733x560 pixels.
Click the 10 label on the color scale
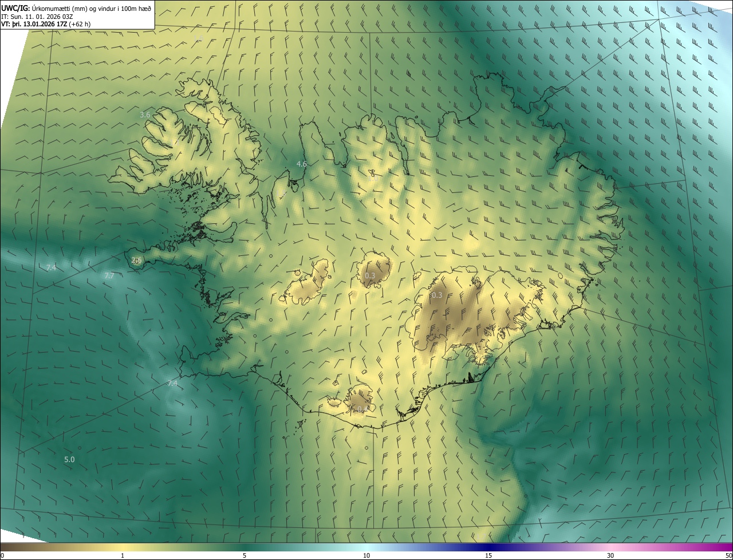click(x=366, y=555)
